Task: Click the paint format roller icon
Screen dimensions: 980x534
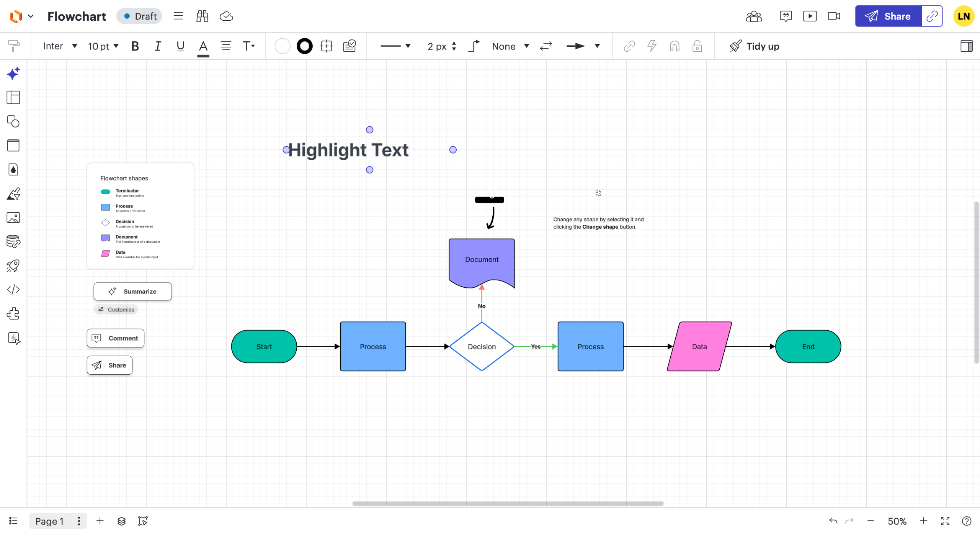Action: point(14,46)
